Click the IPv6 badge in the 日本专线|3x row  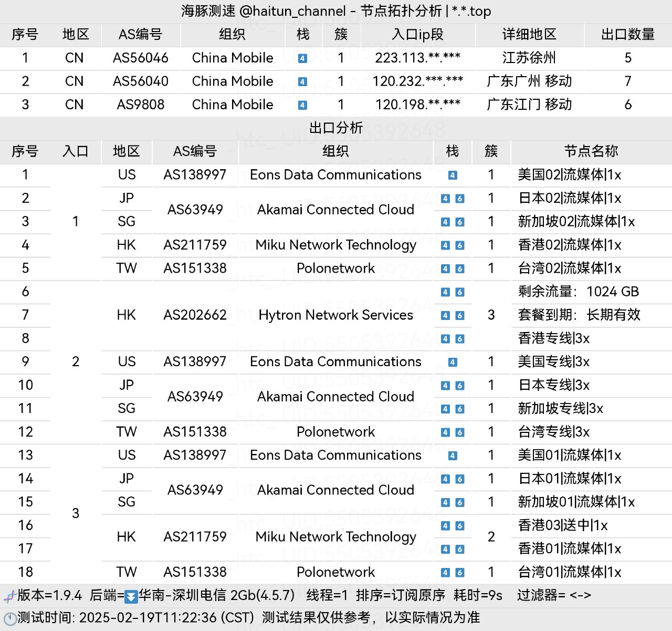[x=460, y=386]
